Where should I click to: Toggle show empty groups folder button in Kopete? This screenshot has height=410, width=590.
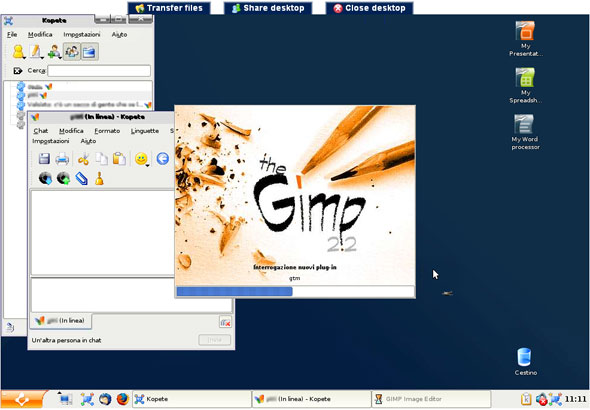[89, 52]
